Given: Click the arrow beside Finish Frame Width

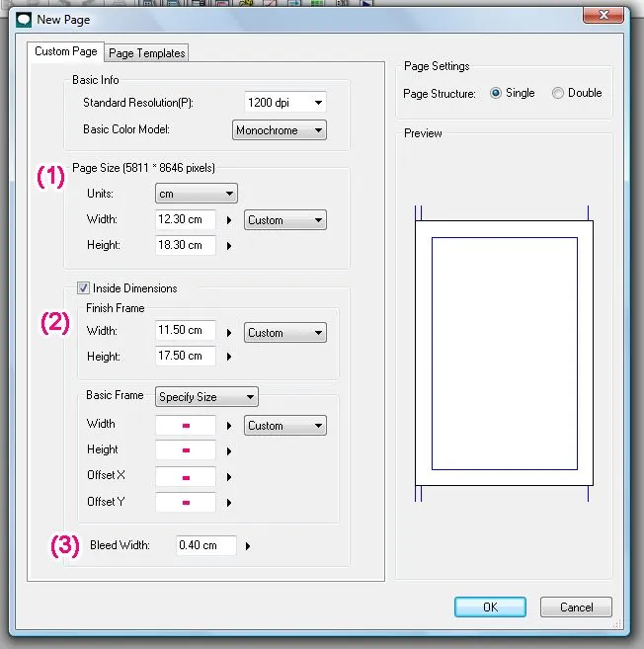Looking at the screenshot, I should click(x=229, y=333).
